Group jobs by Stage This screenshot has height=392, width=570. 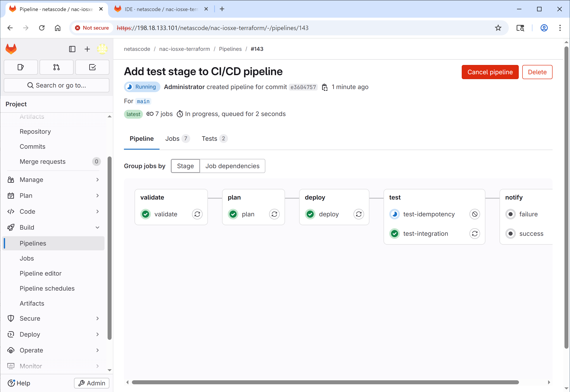pos(185,166)
